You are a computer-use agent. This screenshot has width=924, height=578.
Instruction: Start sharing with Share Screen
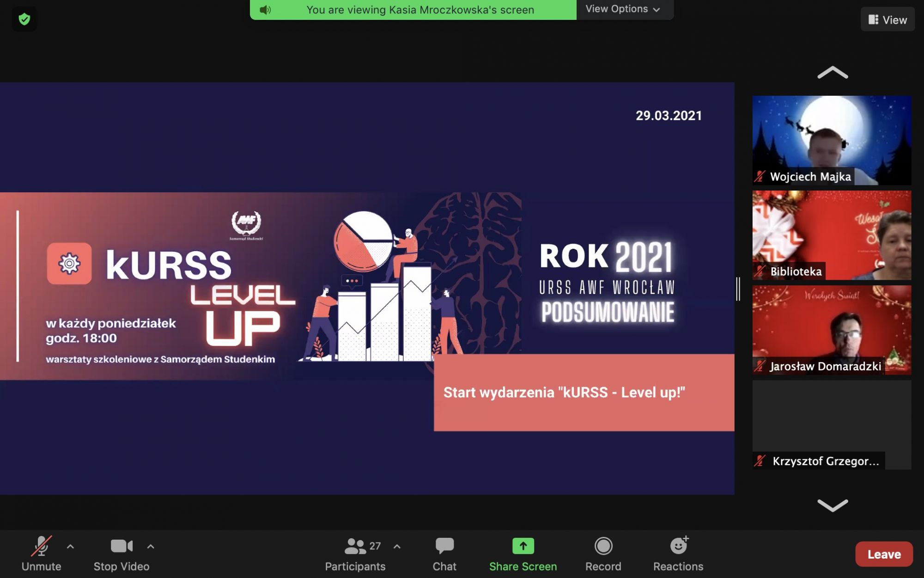point(523,553)
